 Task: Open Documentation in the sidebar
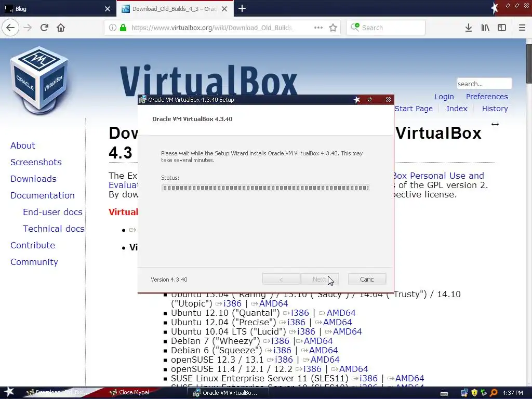point(43,195)
